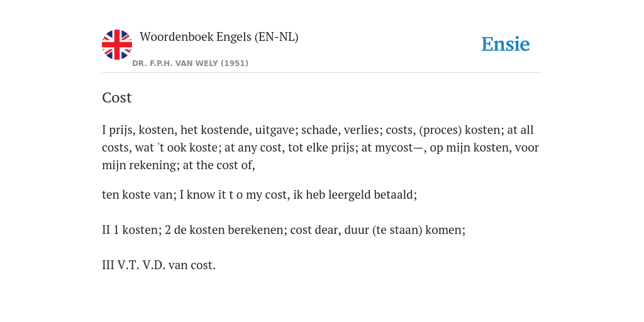Screen dimensions: 644x322
Task: Click the year (1951) in author line
Action: point(235,64)
